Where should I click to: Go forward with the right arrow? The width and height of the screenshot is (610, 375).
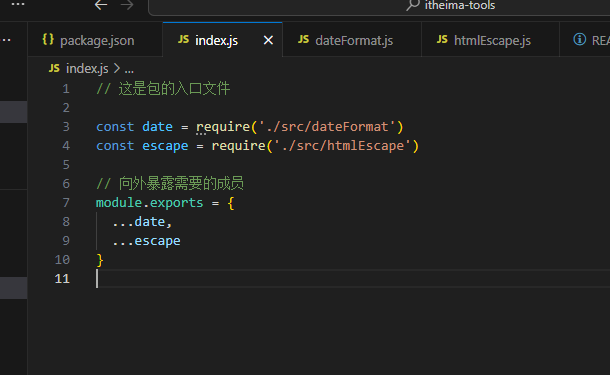pos(127,5)
